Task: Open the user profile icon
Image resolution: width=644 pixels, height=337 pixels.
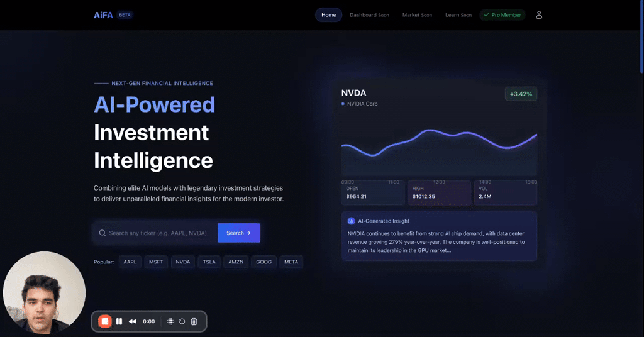Action: point(539,15)
